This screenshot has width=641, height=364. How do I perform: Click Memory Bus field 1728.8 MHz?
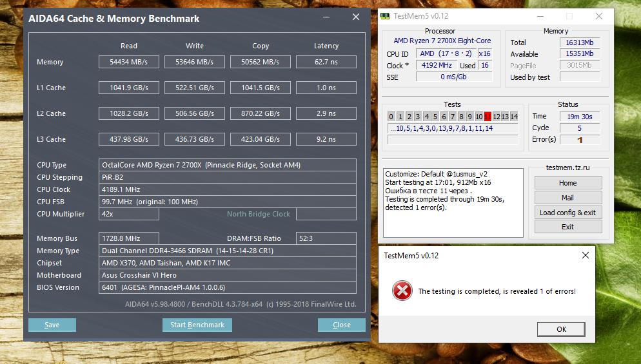(129, 238)
